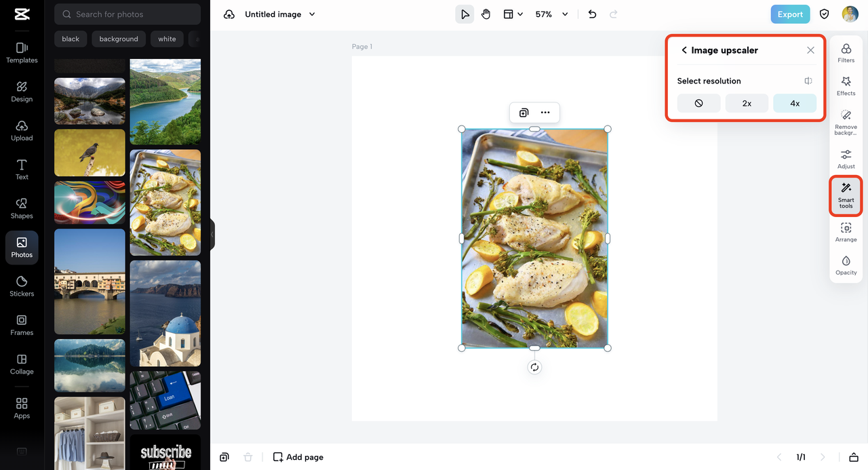Click the Search for photos field
The width and height of the screenshot is (868, 470).
coord(127,14)
